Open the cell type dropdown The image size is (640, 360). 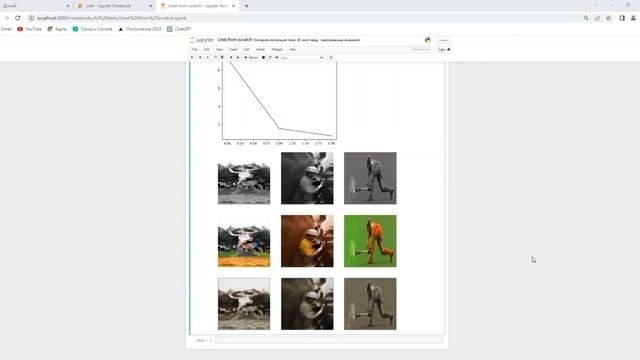tap(302, 58)
